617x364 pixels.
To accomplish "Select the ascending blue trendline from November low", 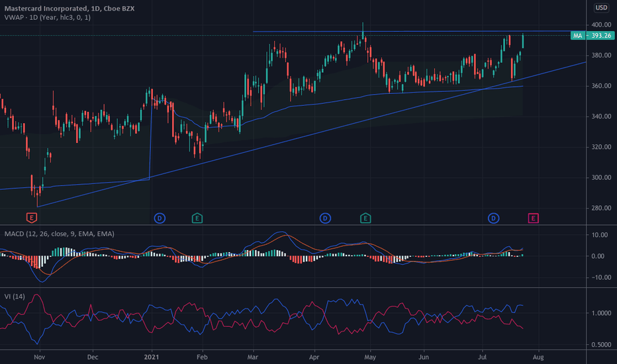I will point(312,134).
